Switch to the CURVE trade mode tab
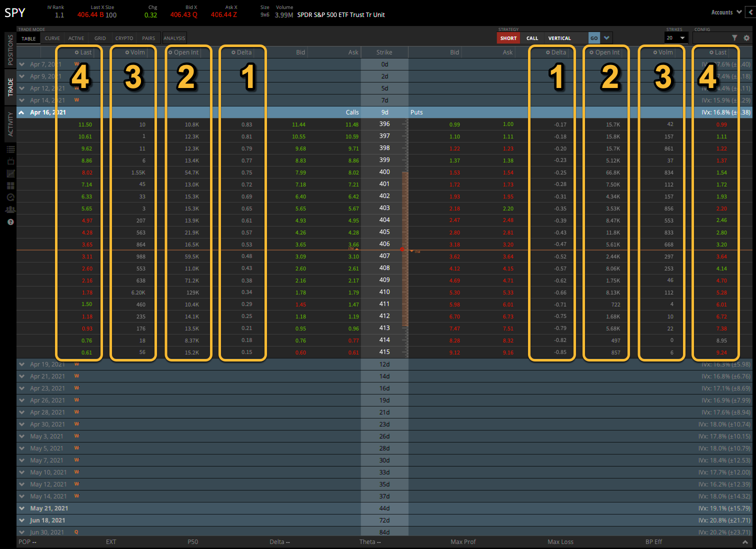The height and width of the screenshot is (549, 756). coord(52,37)
